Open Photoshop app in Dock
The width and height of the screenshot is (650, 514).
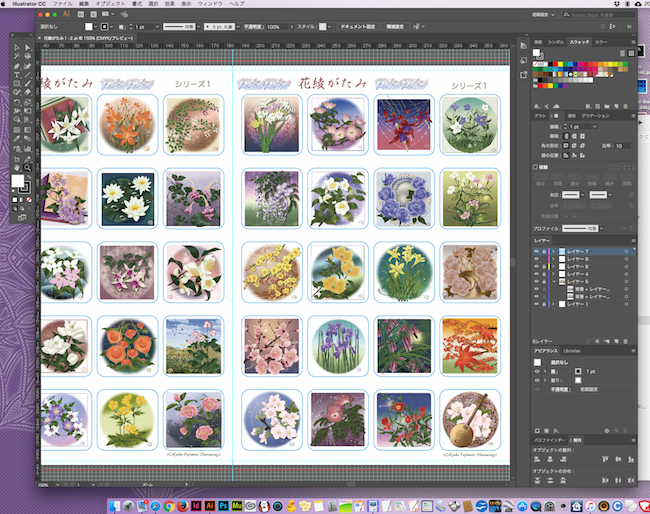tap(223, 506)
